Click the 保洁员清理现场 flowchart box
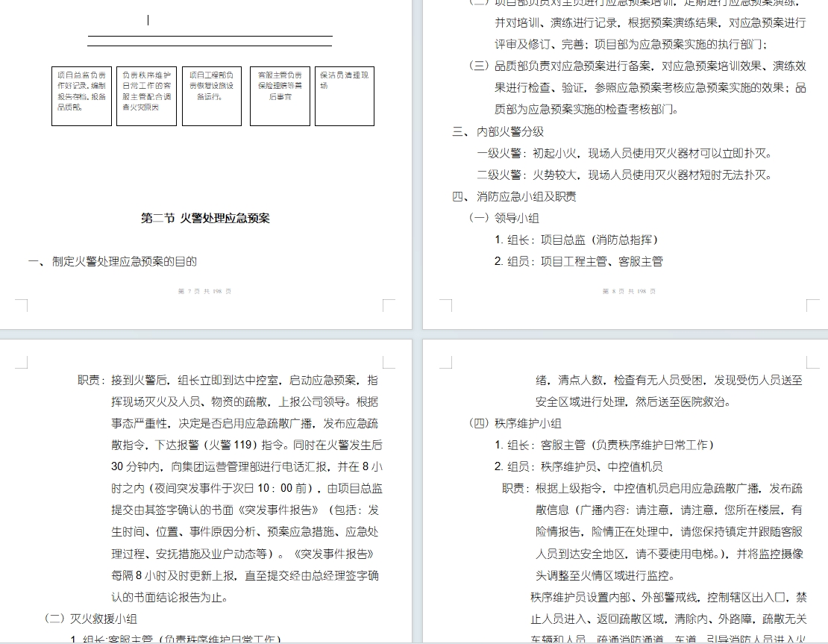This screenshot has height=644, width=828. pyautogui.click(x=344, y=96)
